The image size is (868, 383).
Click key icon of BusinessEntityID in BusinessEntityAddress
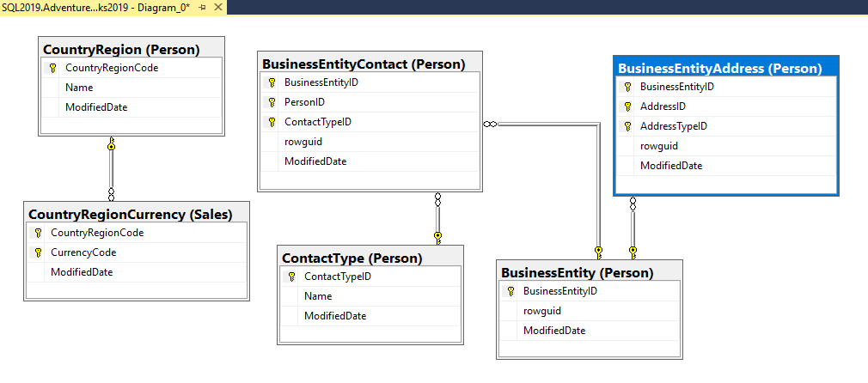coord(627,87)
